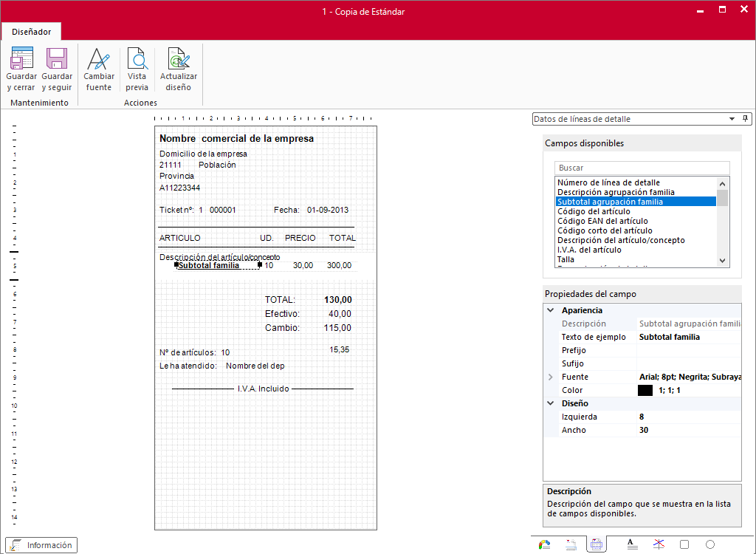Collapse the Diseño section
This screenshot has height=554, width=756.
click(551, 403)
